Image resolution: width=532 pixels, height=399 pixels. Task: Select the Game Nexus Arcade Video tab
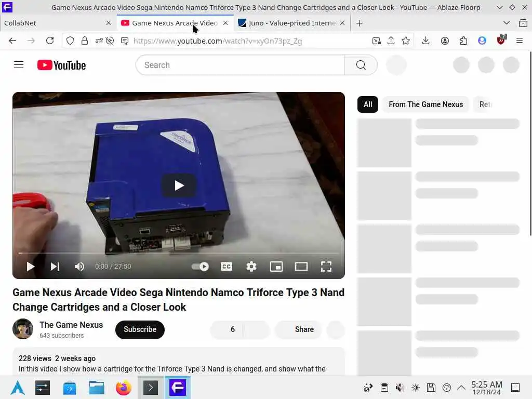click(x=175, y=23)
